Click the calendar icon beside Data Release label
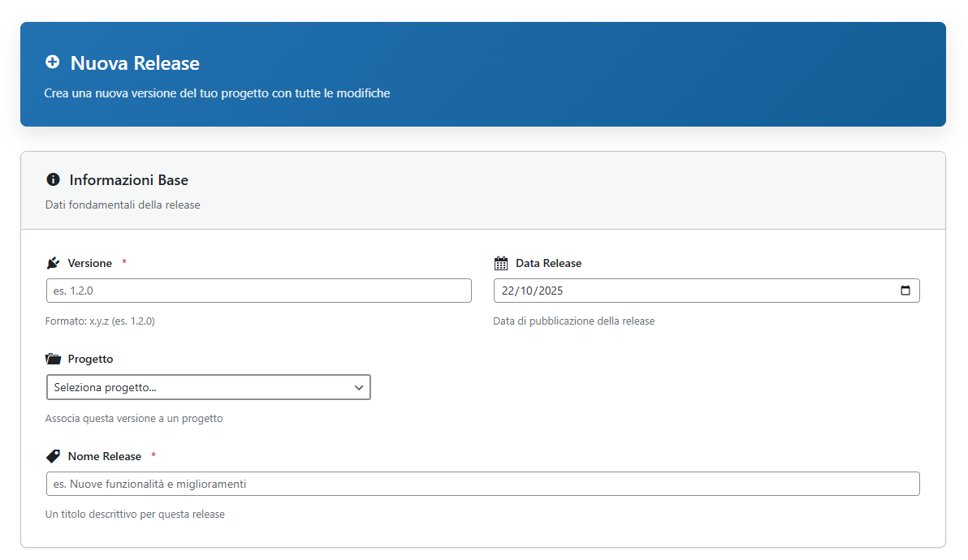Viewport: 968px width, 560px height. point(501,263)
